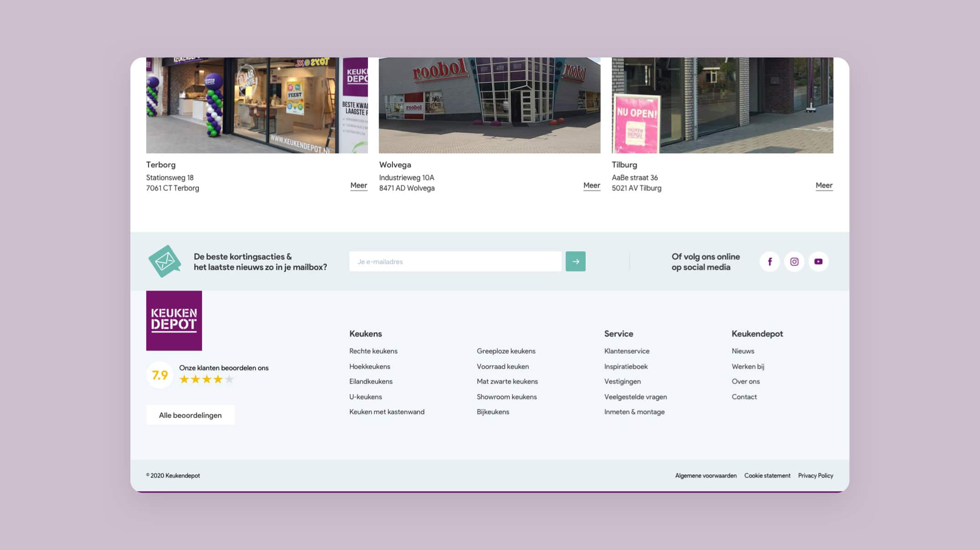The image size is (980, 550).
Task: Open the Tilburg store photo
Action: click(722, 105)
